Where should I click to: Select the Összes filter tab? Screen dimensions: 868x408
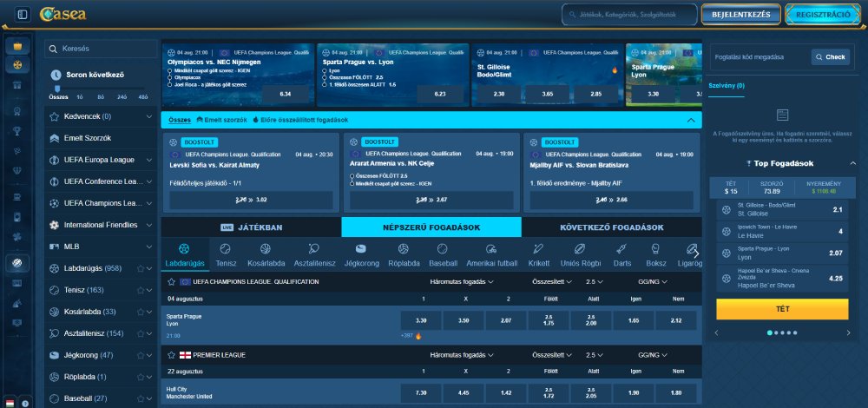tap(180, 120)
